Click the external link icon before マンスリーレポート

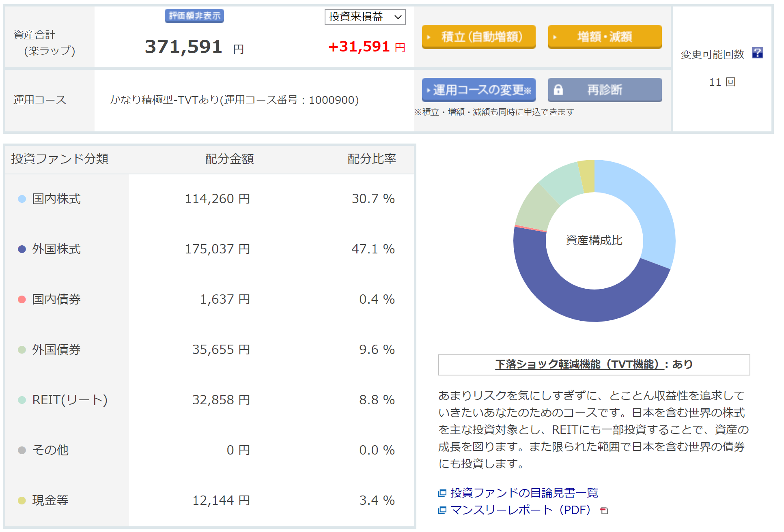[442, 510]
